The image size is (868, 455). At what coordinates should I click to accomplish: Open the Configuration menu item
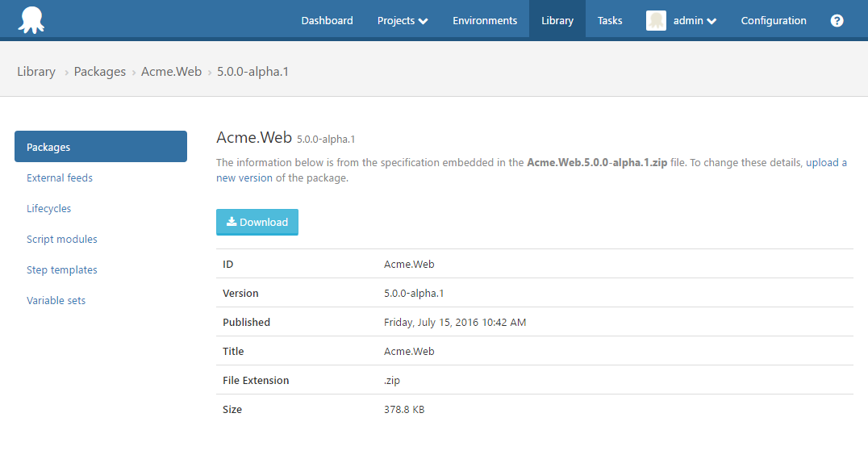(774, 20)
